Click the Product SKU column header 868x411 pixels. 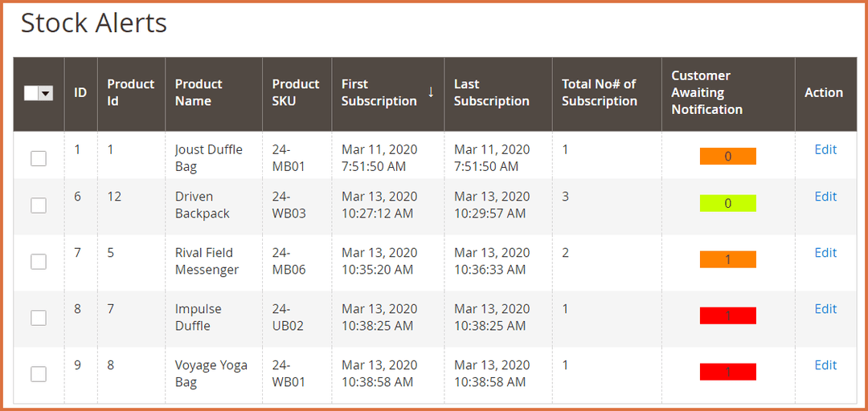295,93
